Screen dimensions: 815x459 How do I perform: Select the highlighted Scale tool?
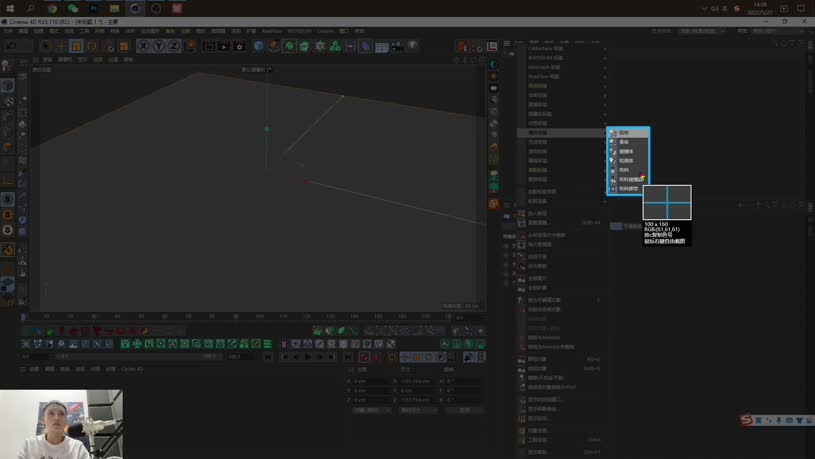coord(76,46)
